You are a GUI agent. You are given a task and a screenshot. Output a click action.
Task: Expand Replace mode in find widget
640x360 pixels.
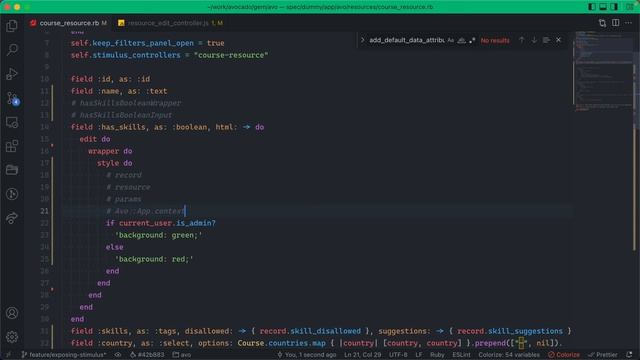point(362,40)
